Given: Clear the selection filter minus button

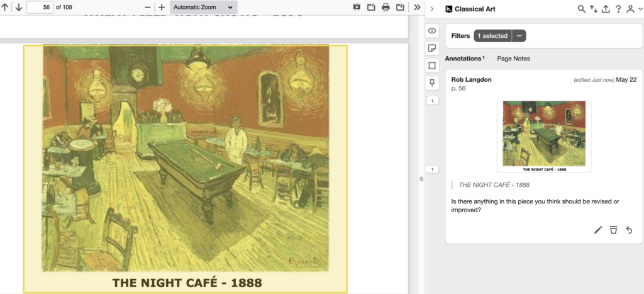Looking at the screenshot, I should [x=519, y=36].
